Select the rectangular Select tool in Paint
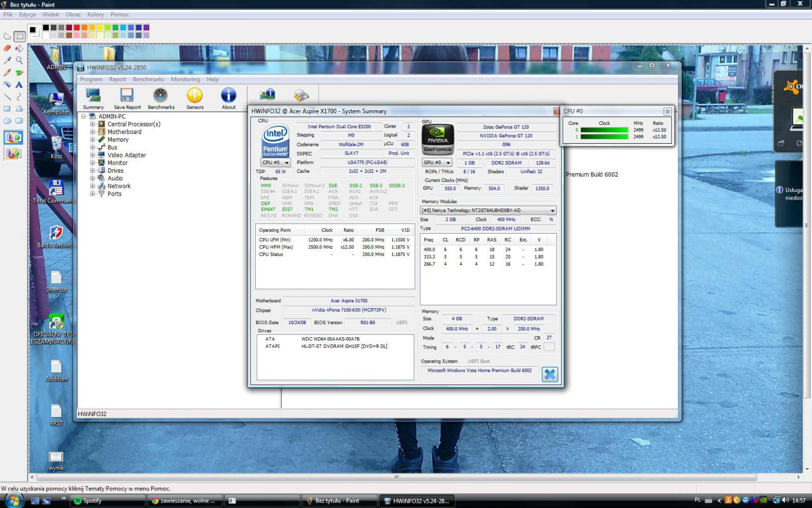 click(x=19, y=36)
